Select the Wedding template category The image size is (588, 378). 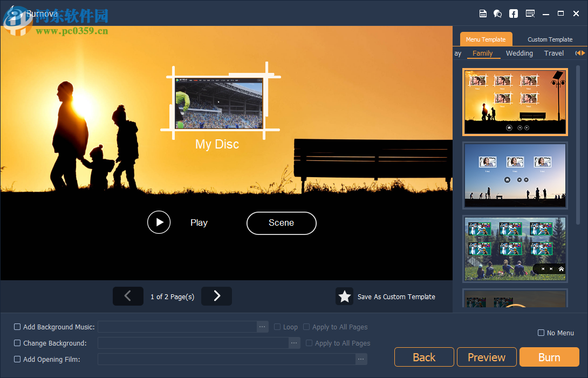(519, 53)
